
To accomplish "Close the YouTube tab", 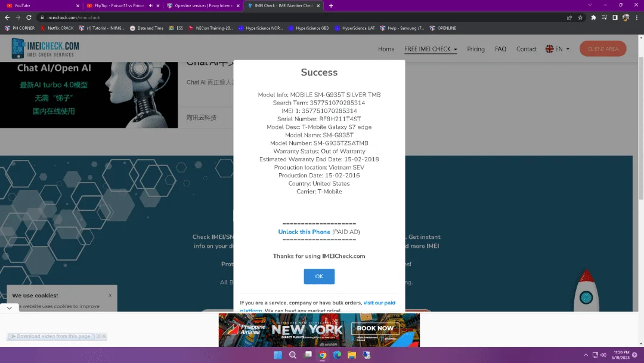I will (78, 6).
